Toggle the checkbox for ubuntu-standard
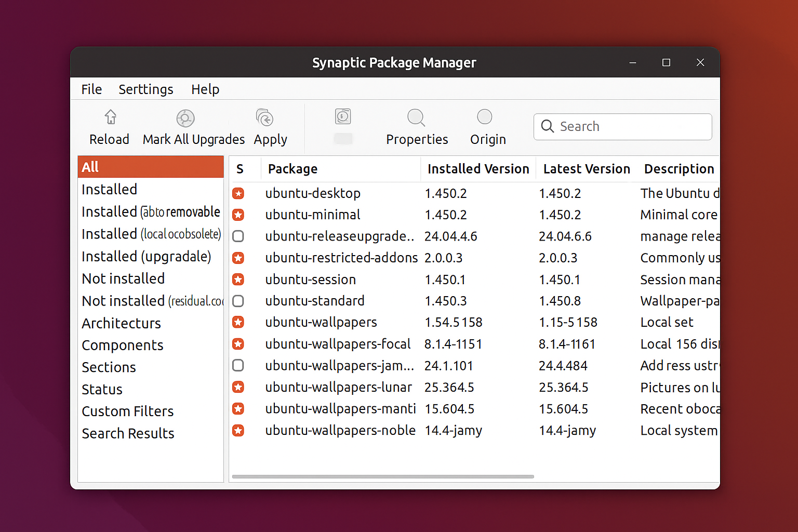Viewport: 798px width, 532px height. point(238,301)
